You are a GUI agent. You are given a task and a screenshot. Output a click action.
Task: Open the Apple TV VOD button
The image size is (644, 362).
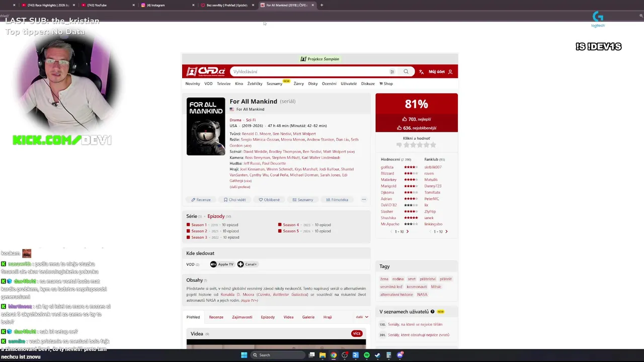pyautogui.click(x=222, y=264)
